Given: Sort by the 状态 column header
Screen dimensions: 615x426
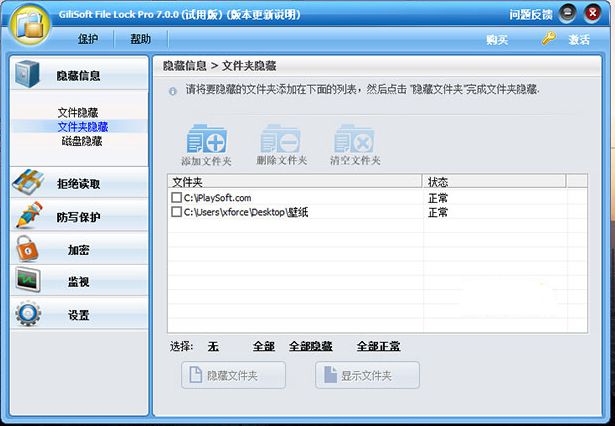Looking at the screenshot, I should point(494,182).
